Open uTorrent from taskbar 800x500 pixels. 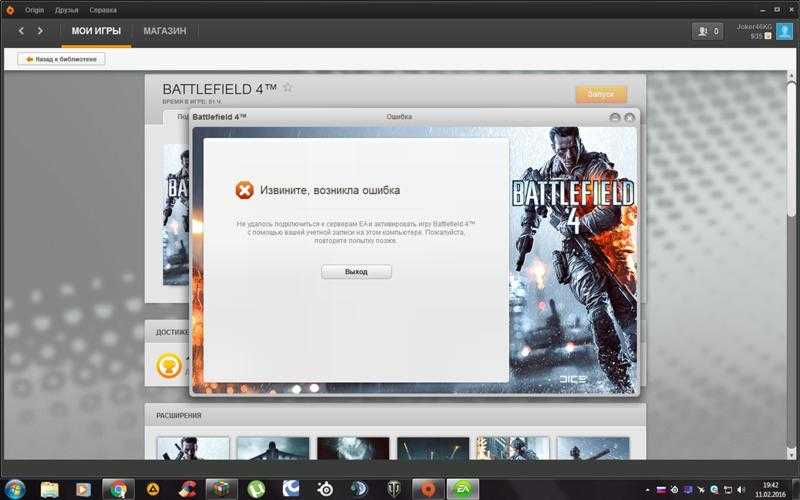click(256, 489)
